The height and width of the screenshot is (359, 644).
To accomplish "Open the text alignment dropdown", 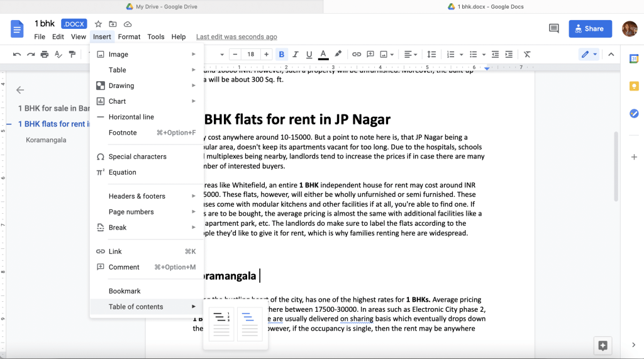I will tap(410, 54).
